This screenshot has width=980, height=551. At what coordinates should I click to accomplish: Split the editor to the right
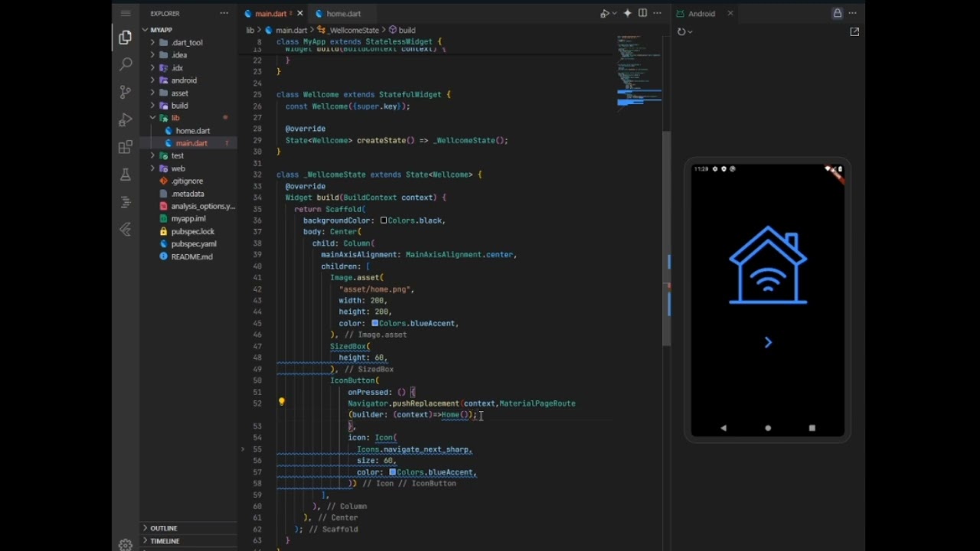point(642,14)
